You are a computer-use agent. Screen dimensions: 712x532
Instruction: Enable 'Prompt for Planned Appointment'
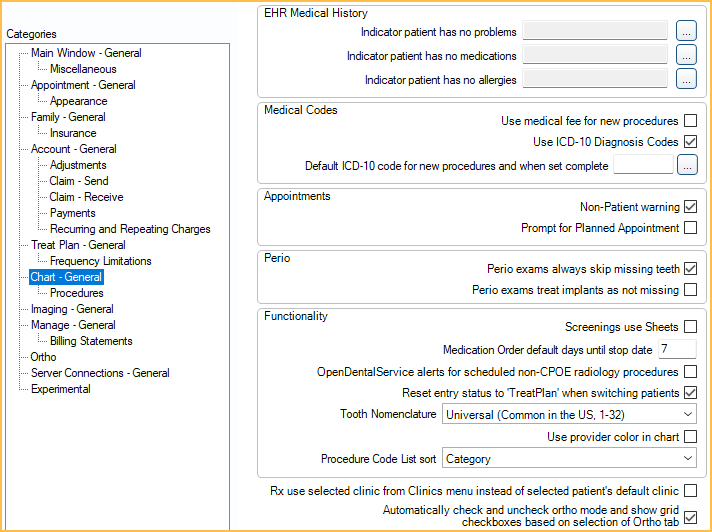690,228
